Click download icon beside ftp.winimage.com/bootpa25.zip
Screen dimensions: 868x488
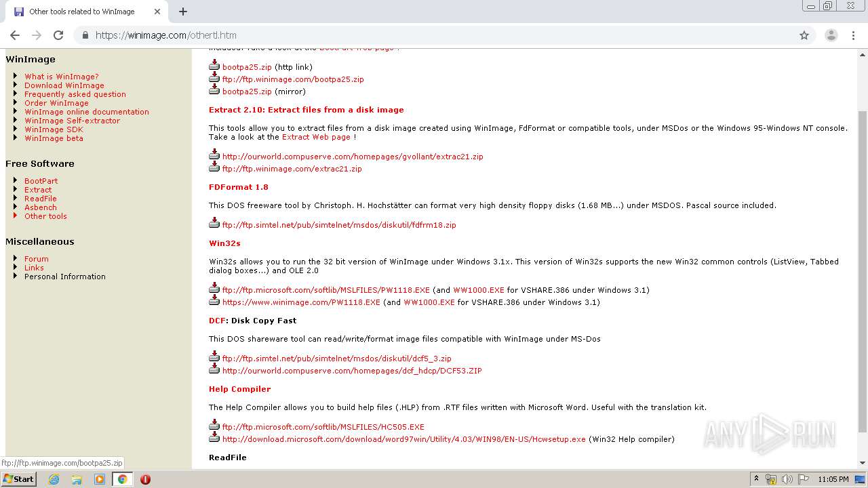coord(214,77)
